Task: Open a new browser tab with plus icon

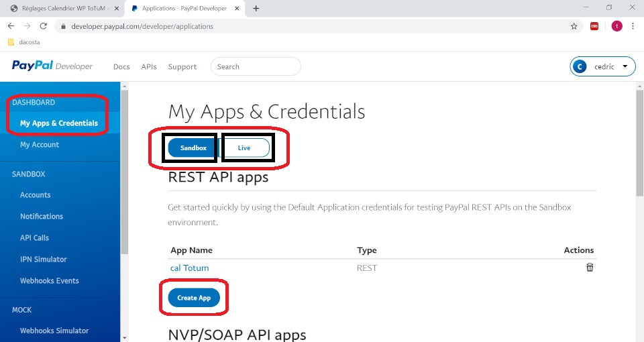Action: click(x=256, y=9)
